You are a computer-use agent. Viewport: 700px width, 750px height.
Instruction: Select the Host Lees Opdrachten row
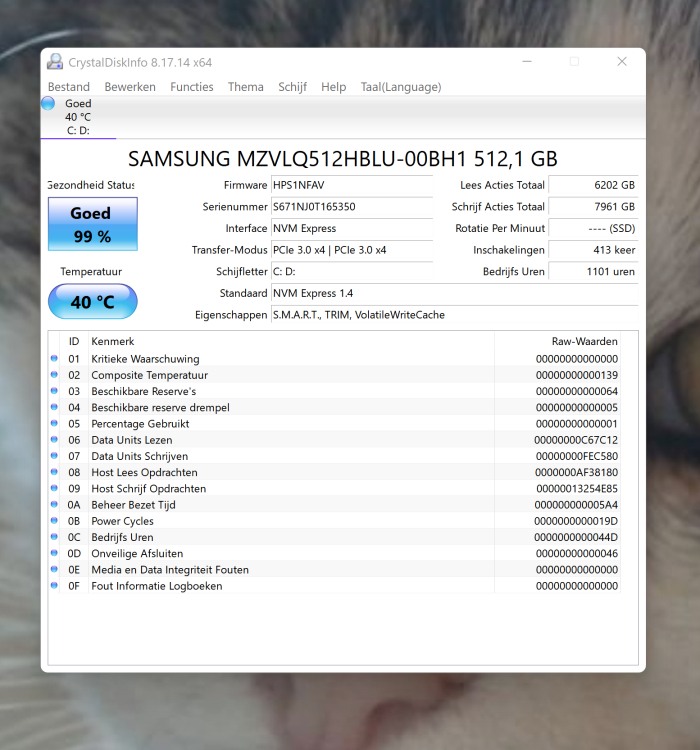[x=334, y=473]
